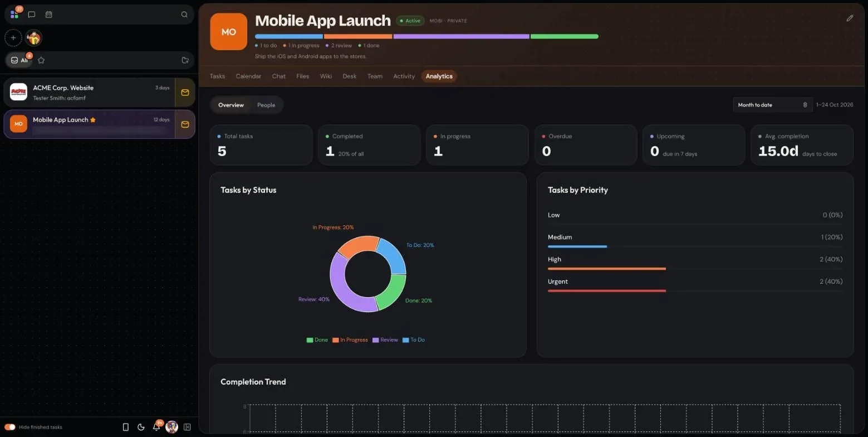Select the yellow-jacket workspace avatar
Viewport: 868px width, 437px height.
pos(34,38)
